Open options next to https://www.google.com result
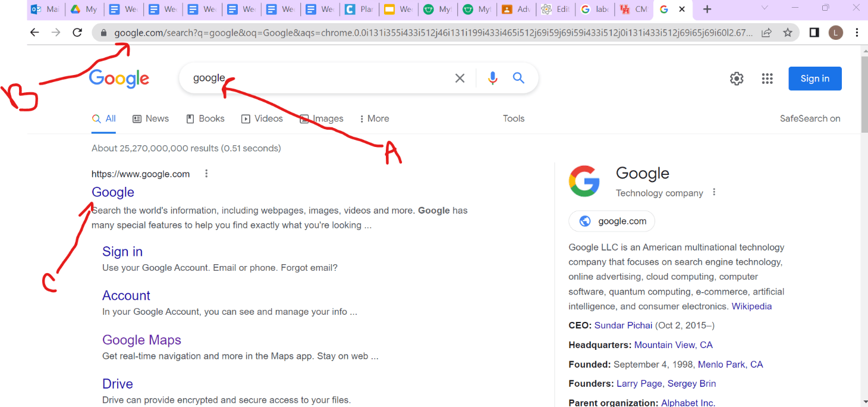 pyautogui.click(x=206, y=174)
